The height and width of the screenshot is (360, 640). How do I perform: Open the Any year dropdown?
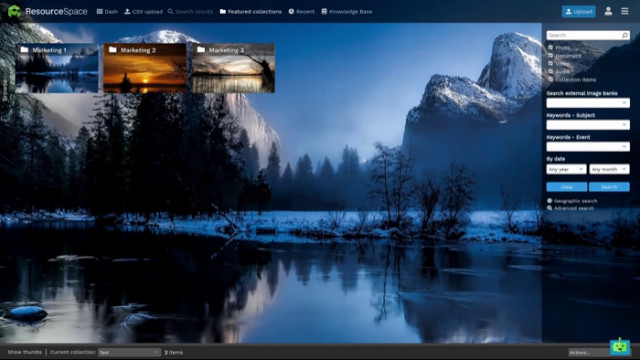566,169
